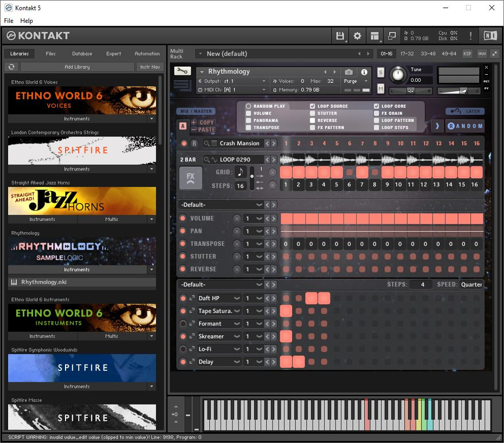Screen dimensions: 504x443
Task: Open the Speed Quarter dropdown
Action: [471, 284]
